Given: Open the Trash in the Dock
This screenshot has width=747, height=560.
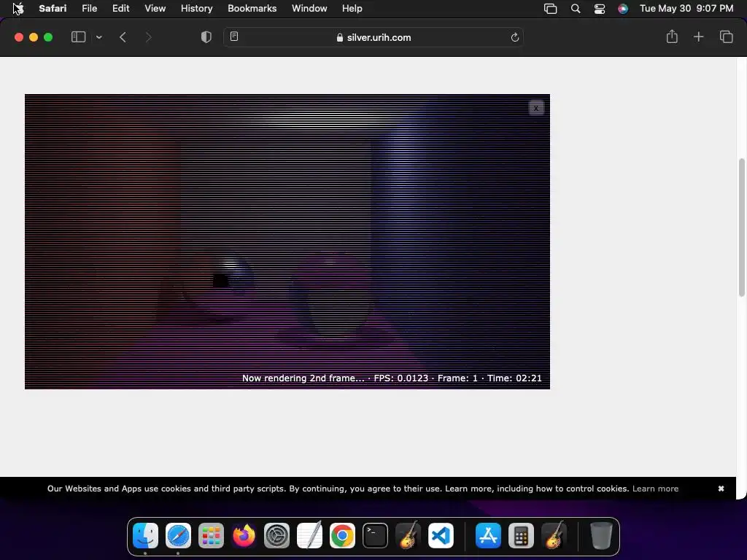Looking at the screenshot, I should [601, 536].
